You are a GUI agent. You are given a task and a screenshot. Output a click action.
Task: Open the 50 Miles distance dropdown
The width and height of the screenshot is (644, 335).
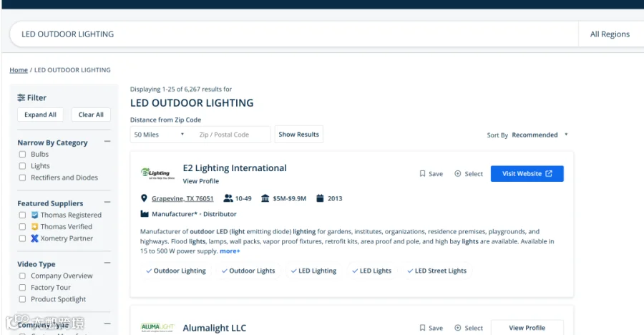[159, 135]
